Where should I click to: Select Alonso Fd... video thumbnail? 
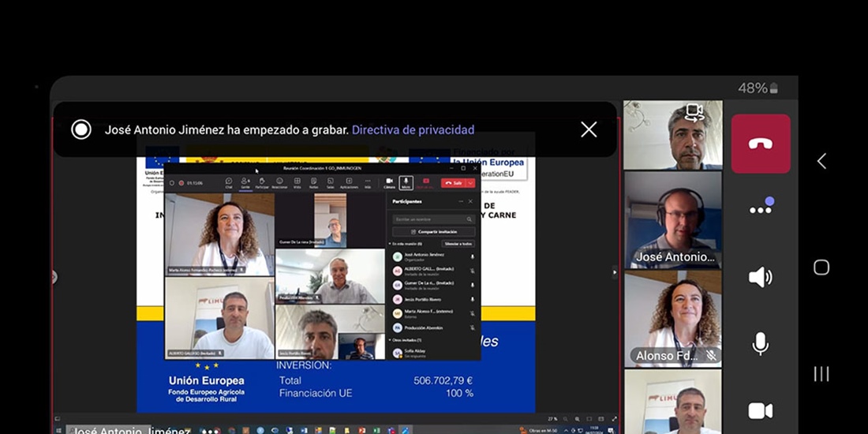tap(673, 319)
